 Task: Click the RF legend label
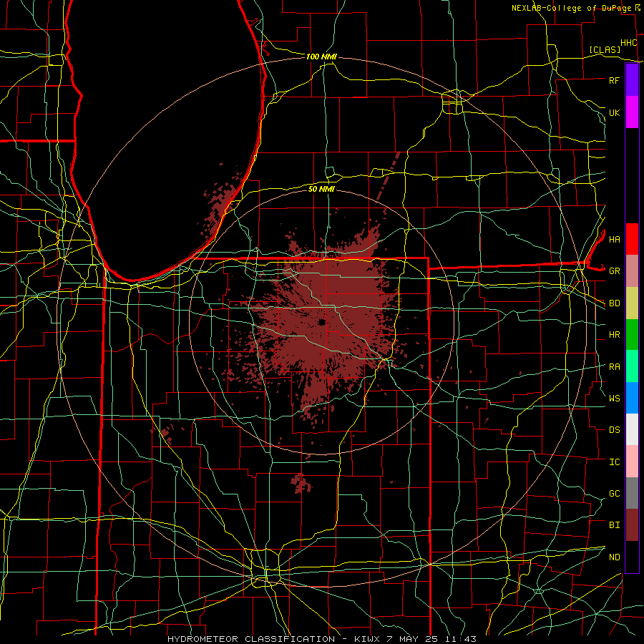(614, 80)
